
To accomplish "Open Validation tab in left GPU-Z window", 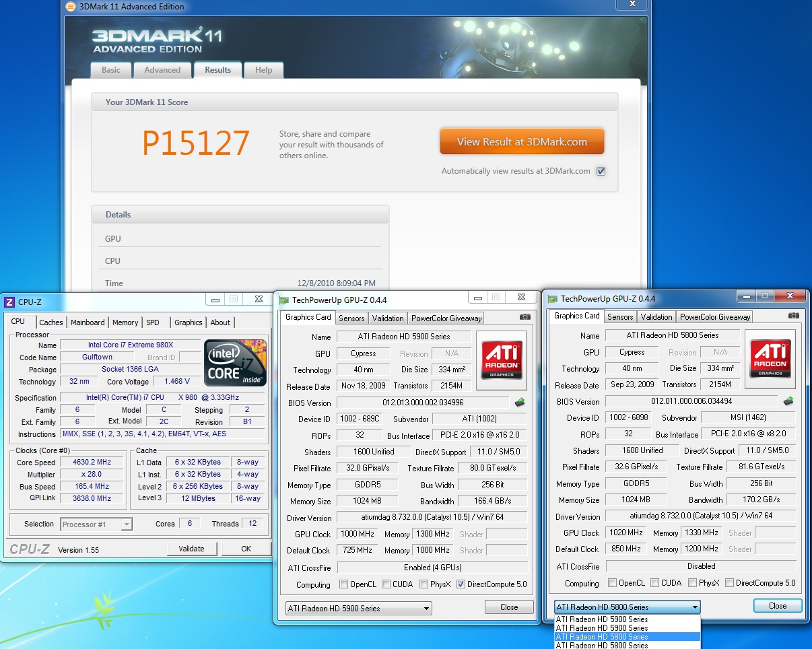I will point(388,318).
